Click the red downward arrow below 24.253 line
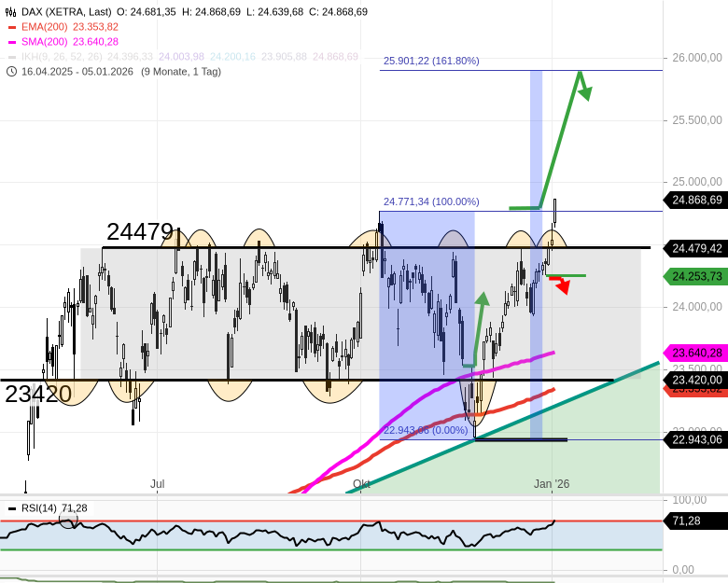The height and width of the screenshot is (583, 728). tap(562, 286)
